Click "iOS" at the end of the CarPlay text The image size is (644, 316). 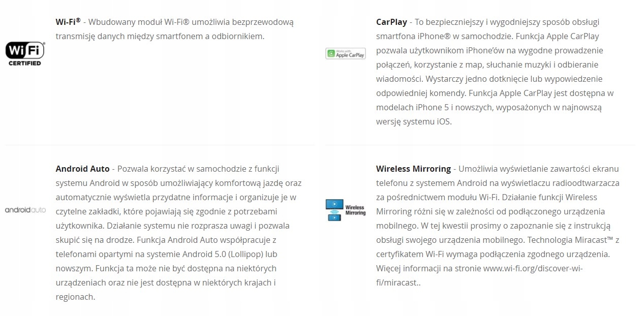click(443, 122)
